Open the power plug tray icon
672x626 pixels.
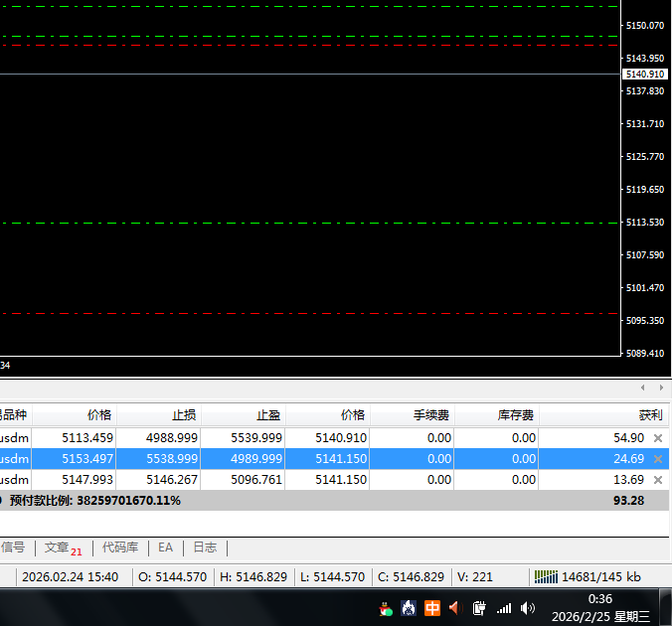pyautogui.click(x=479, y=608)
